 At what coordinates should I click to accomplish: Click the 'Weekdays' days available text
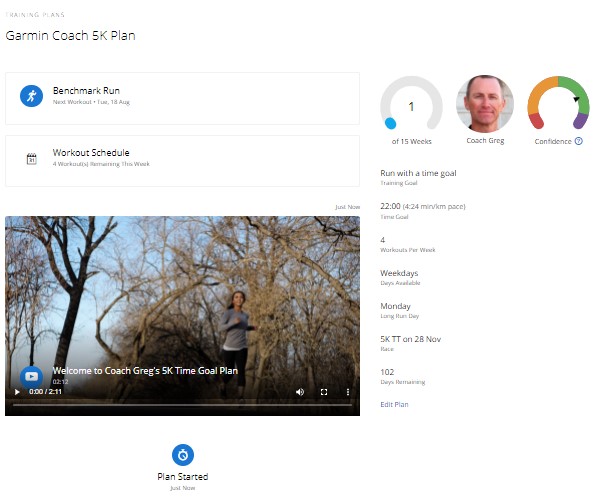tap(399, 273)
